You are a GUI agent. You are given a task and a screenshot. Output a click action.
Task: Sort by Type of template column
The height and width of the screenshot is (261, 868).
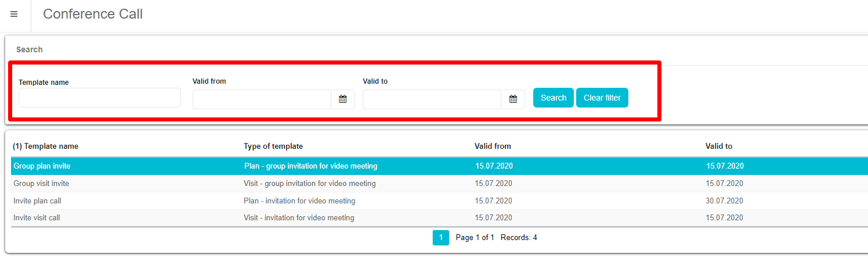click(x=273, y=146)
